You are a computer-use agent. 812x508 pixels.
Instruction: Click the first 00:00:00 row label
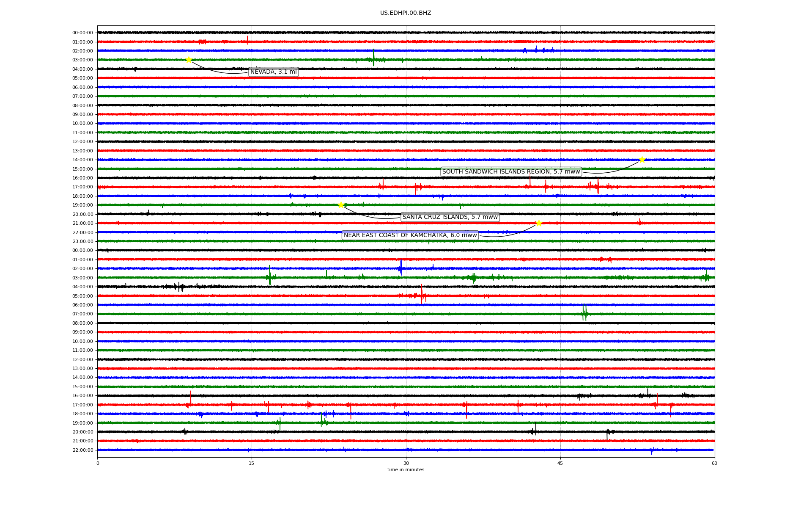pos(82,33)
